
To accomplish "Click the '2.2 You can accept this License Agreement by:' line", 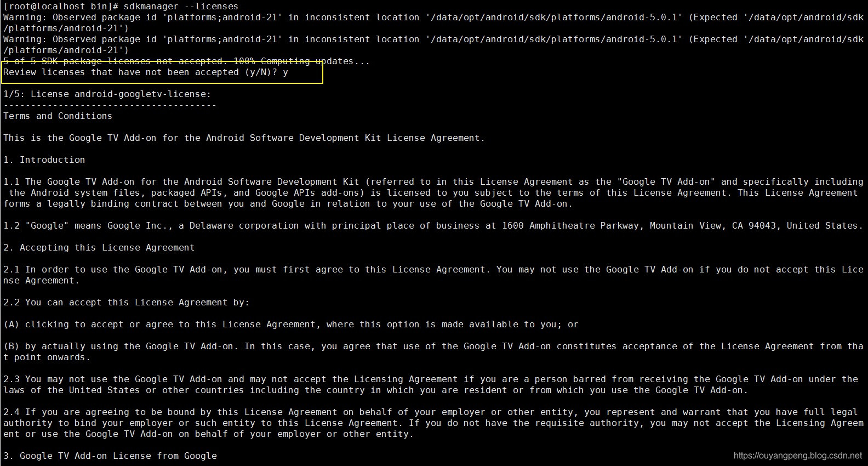I will click(x=127, y=303).
